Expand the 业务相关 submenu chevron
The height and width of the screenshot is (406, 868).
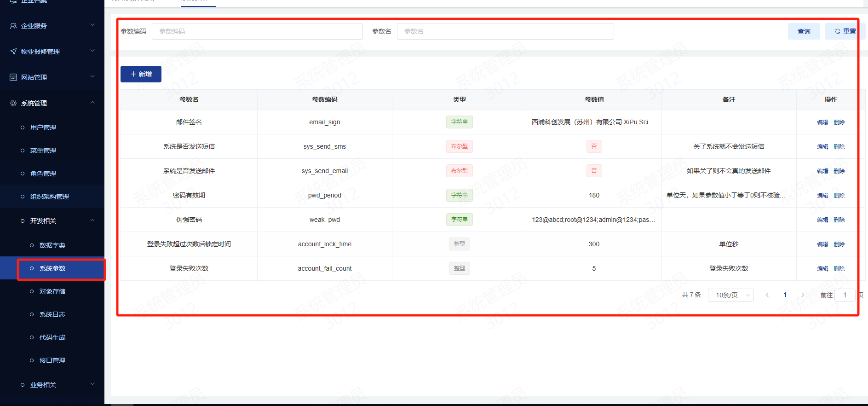point(92,384)
